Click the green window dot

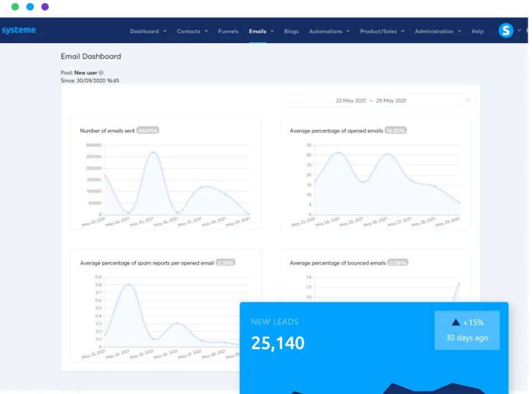click(x=15, y=7)
